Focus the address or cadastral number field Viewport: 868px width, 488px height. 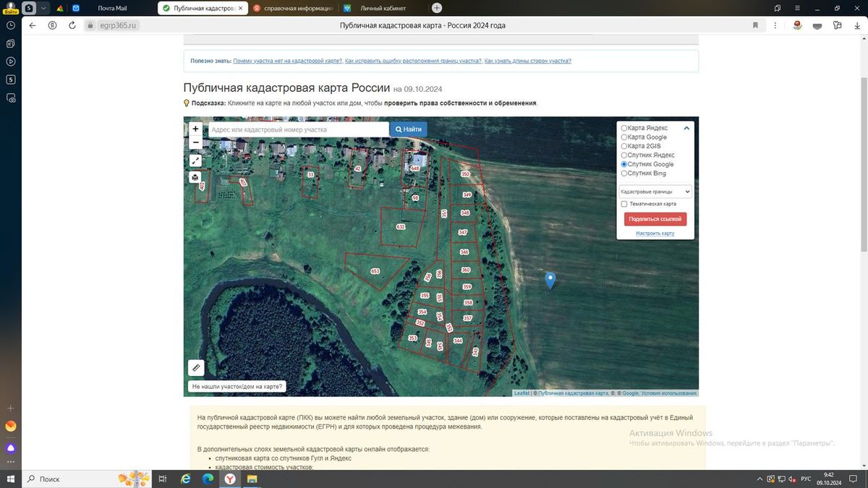[299, 129]
